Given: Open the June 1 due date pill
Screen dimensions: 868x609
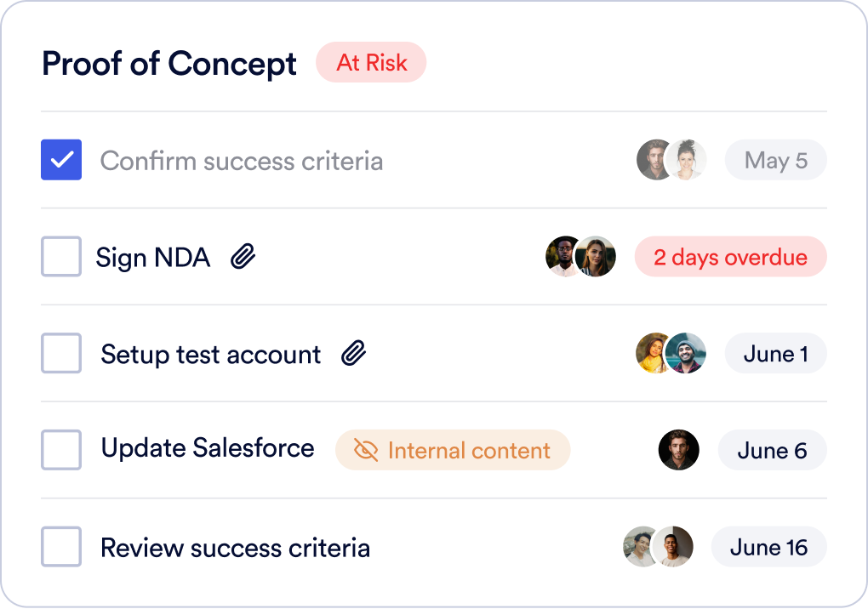Looking at the screenshot, I should (775, 354).
